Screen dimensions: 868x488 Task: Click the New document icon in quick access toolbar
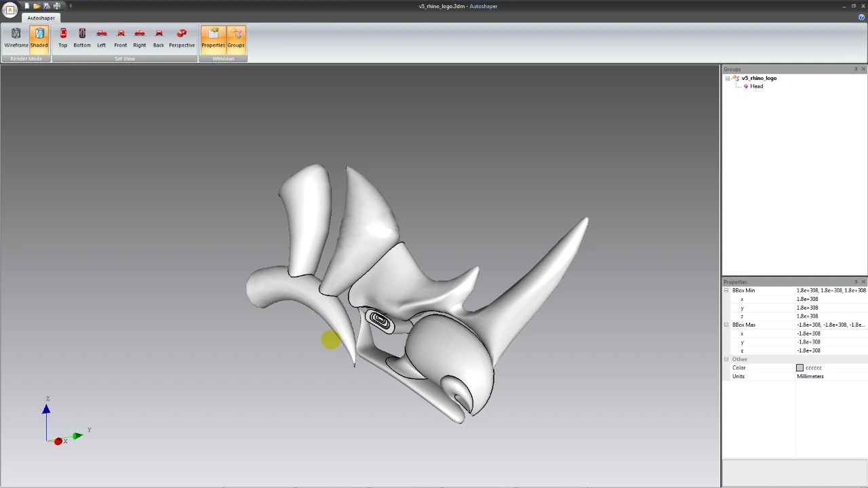point(27,6)
